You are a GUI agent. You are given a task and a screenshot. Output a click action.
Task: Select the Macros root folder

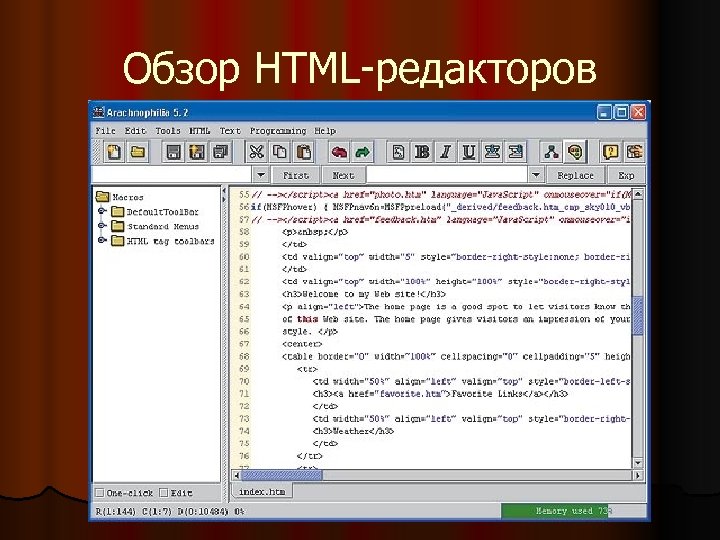coord(119,197)
